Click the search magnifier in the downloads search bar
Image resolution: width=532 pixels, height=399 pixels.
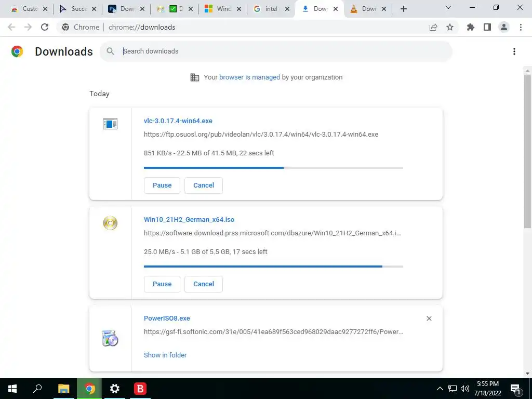pos(110,51)
